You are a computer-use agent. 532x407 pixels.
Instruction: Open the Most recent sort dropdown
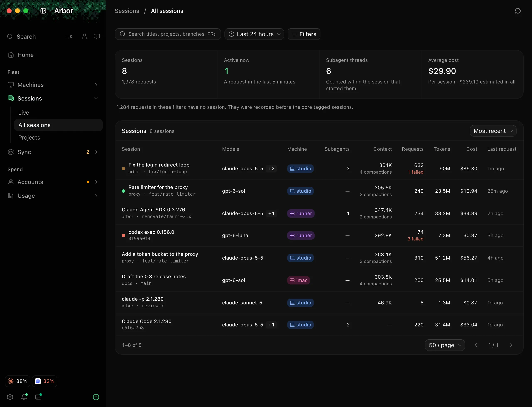tap(493, 131)
